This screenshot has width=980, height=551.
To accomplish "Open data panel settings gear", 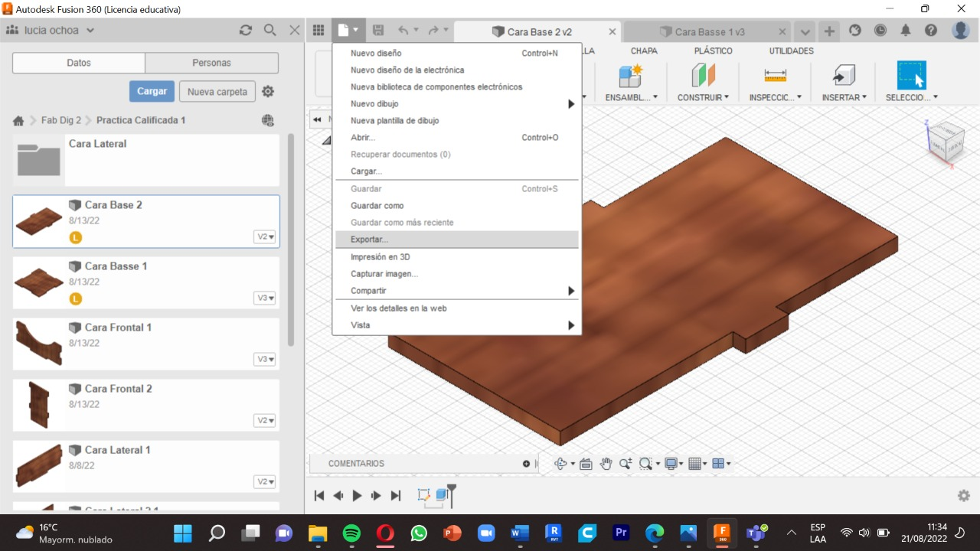I will tap(268, 91).
